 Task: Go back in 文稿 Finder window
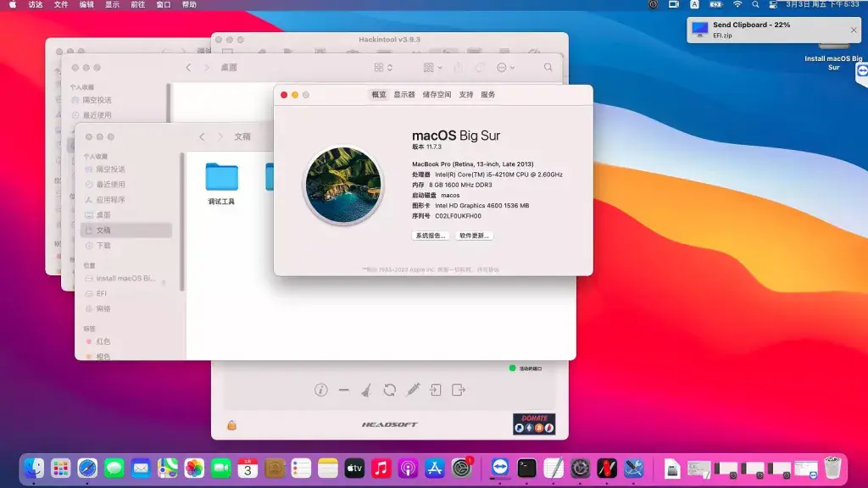click(x=202, y=136)
